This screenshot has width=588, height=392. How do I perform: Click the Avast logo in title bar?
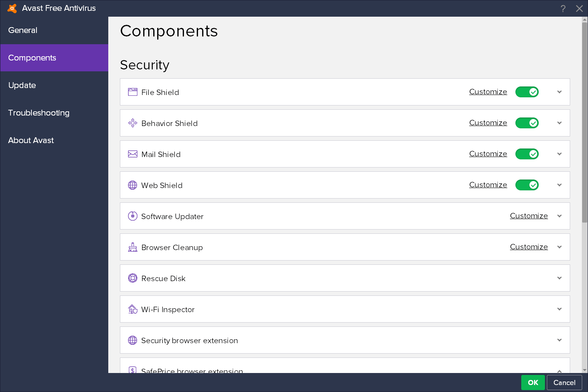point(12,8)
